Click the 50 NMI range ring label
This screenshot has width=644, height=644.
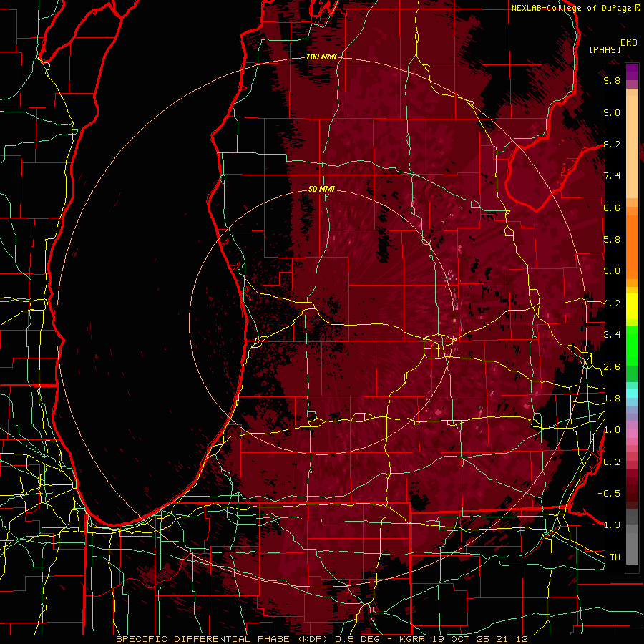321,189
